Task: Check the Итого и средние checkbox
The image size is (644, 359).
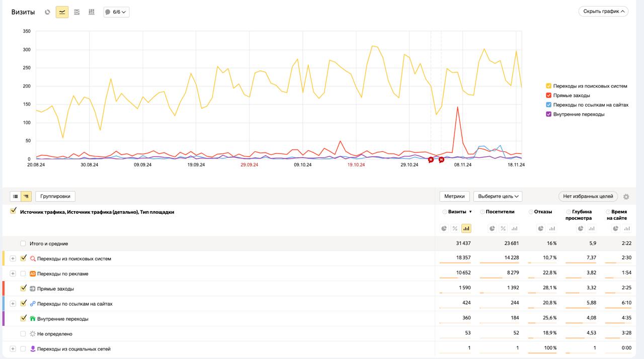Action: [23, 243]
